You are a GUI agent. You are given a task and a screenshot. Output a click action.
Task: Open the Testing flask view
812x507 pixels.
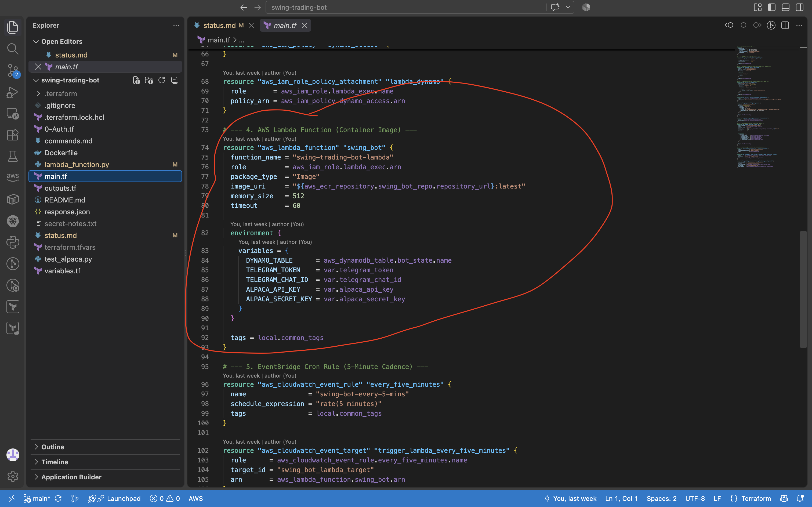coord(13,156)
